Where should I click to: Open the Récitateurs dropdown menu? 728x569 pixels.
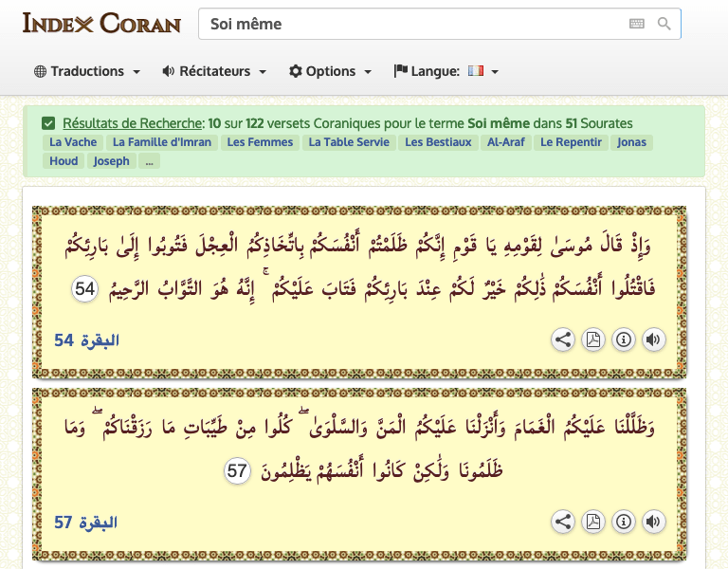point(214,71)
